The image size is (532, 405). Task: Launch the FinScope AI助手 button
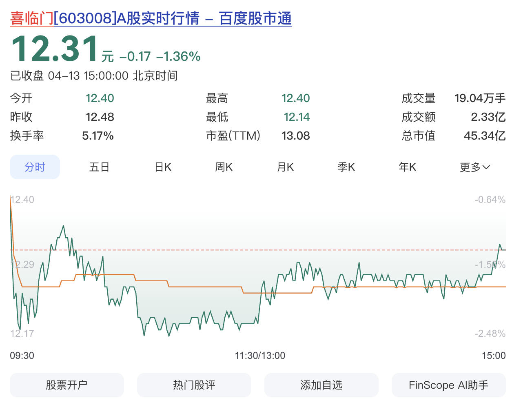(449, 385)
